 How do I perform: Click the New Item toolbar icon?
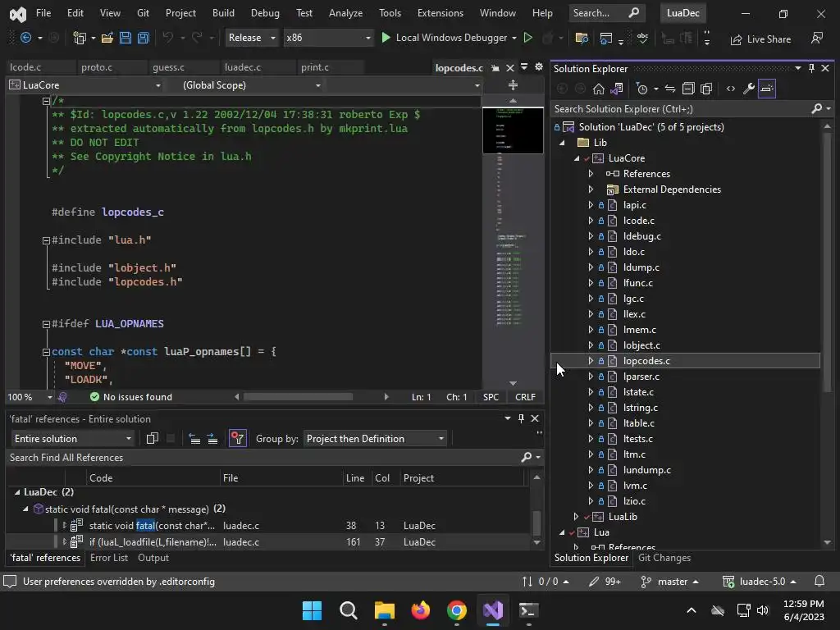pos(80,38)
